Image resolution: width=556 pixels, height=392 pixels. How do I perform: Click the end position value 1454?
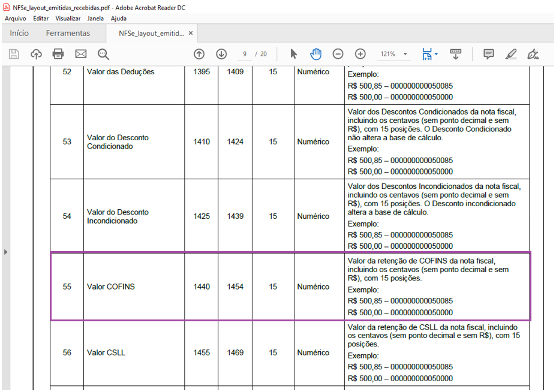(x=235, y=287)
